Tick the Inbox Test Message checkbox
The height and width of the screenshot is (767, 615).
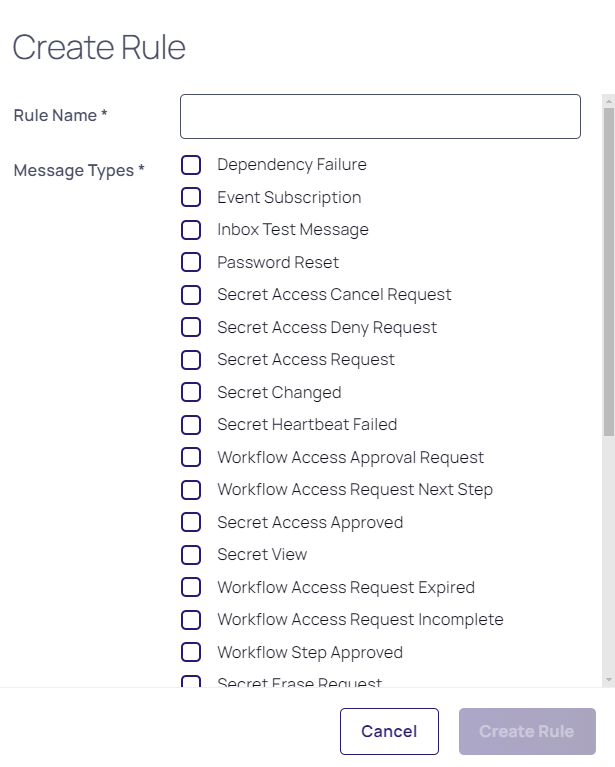pyautogui.click(x=191, y=230)
